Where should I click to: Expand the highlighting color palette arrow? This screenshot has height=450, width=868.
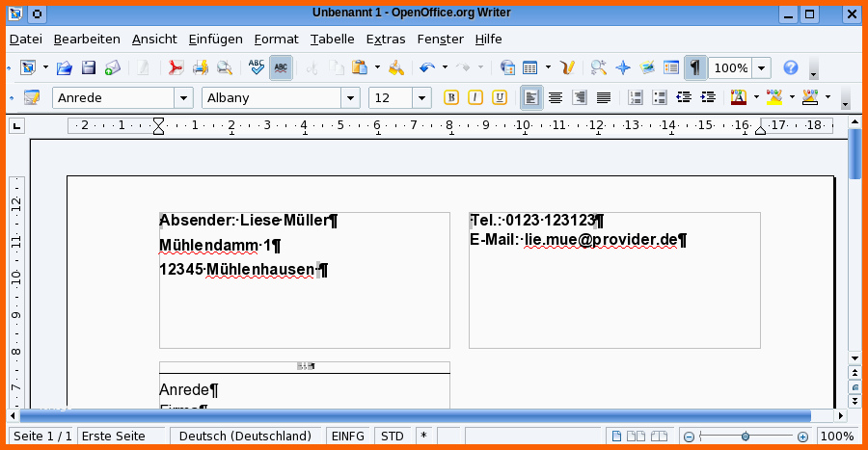(x=792, y=98)
